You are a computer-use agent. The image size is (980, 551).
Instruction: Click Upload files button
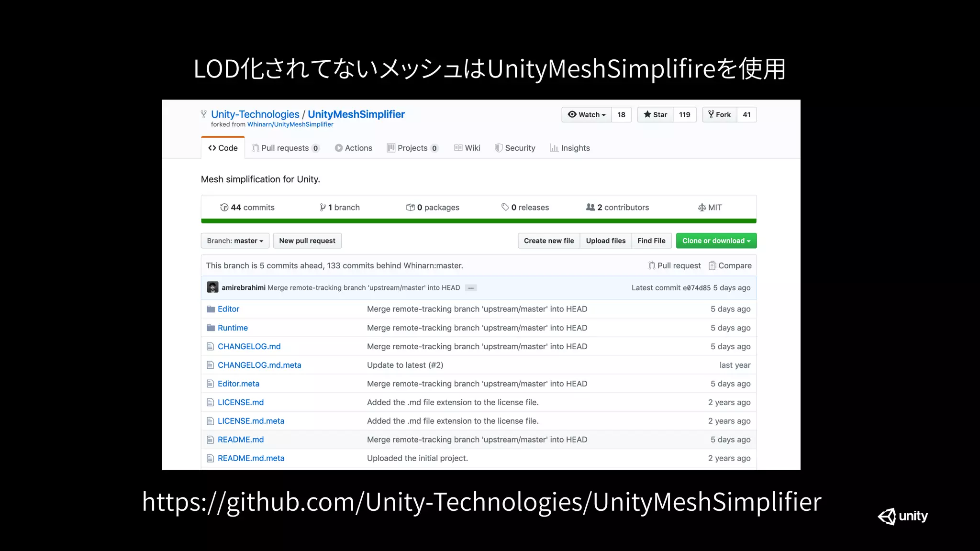(x=606, y=241)
